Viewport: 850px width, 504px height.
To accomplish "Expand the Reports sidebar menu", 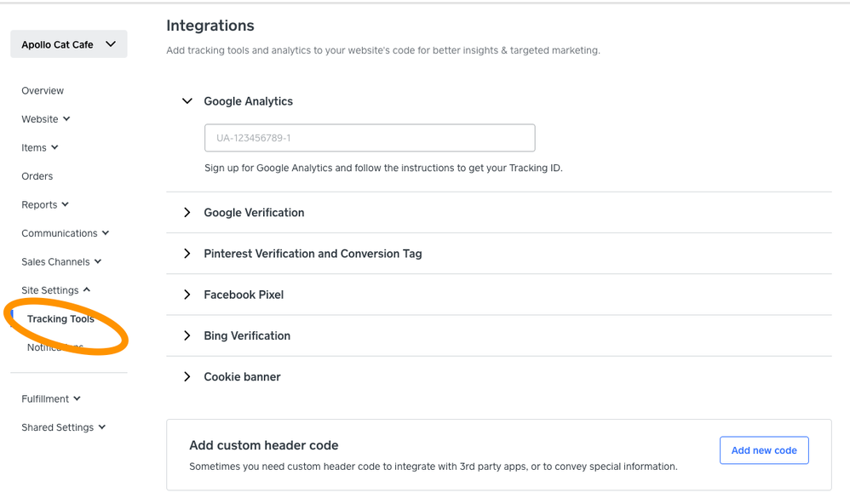I will (45, 204).
